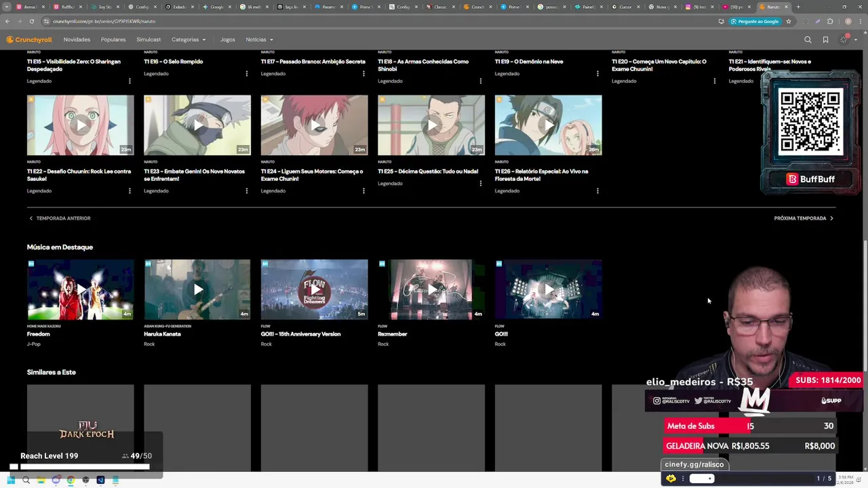Play GO!!! 15th Anniversary Version video
Viewport: 868px width, 488px height.
(315, 289)
